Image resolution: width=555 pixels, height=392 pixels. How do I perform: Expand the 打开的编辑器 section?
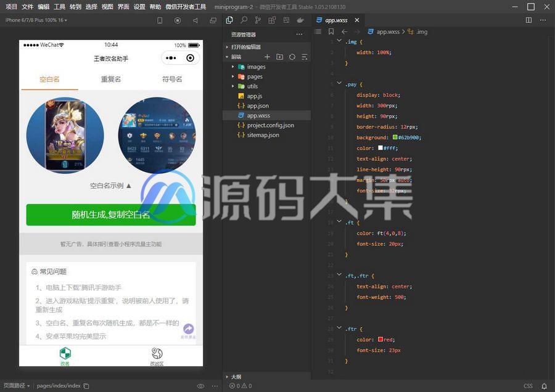pyautogui.click(x=266, y=47)
